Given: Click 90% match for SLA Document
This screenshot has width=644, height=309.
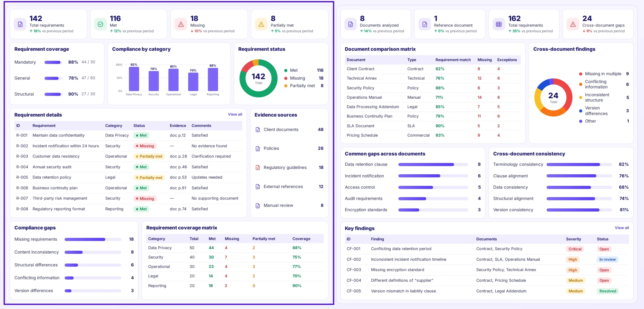Looking at the screenshot, I should point(440,126).
